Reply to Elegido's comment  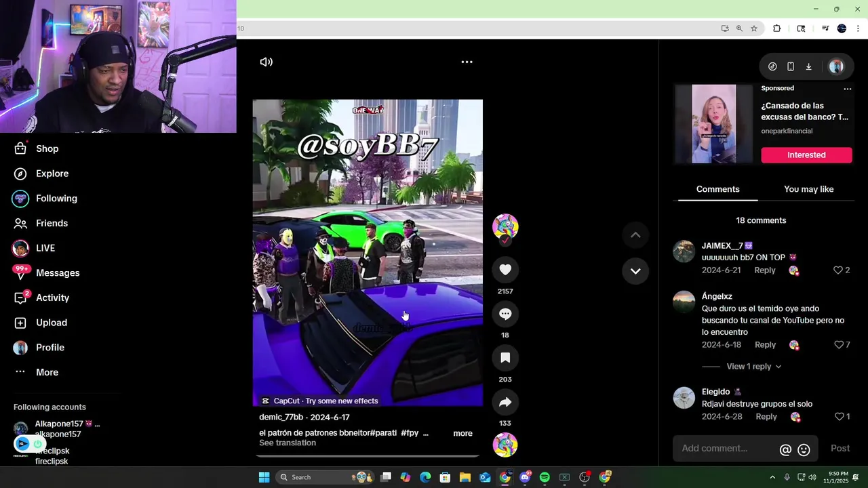pos(766,417)
